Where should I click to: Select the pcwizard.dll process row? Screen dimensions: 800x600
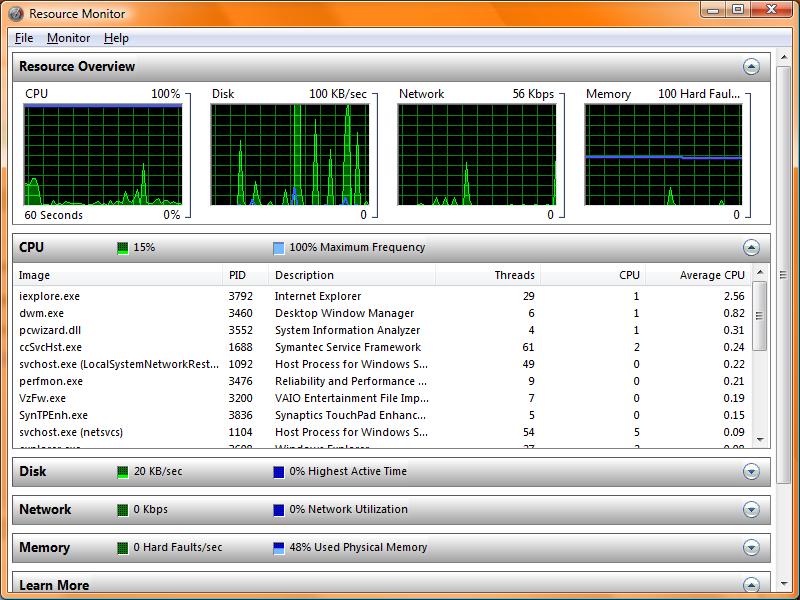tap(382, 330)
